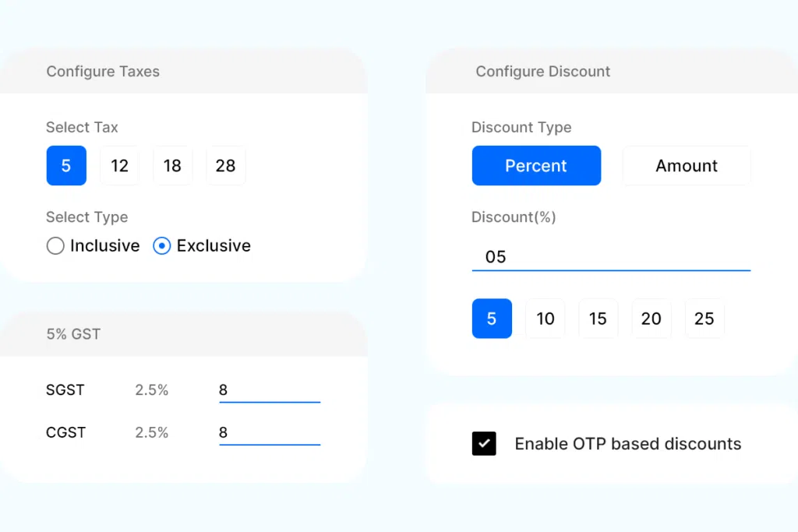Click the SGST value input field

click(269, 390)
